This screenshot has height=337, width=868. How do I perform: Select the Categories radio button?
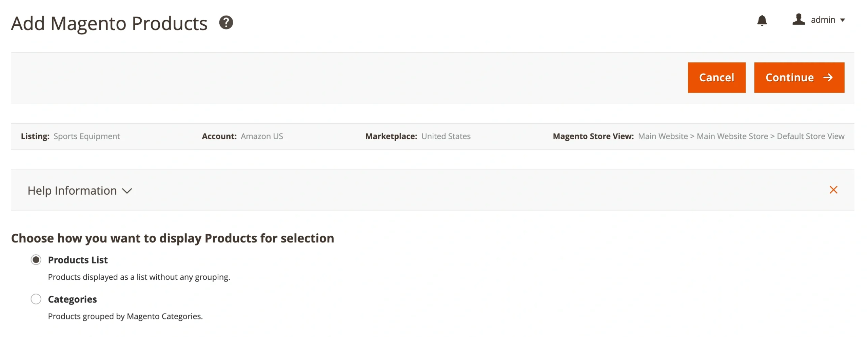pos(36,299)
